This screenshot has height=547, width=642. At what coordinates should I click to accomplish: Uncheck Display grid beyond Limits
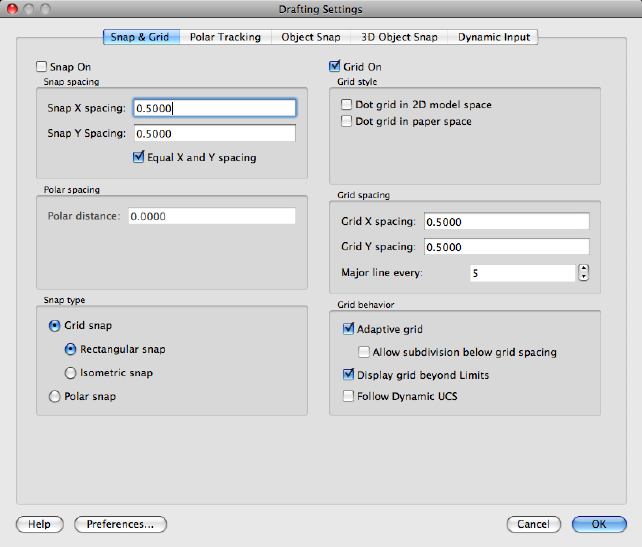pos(348,375)
